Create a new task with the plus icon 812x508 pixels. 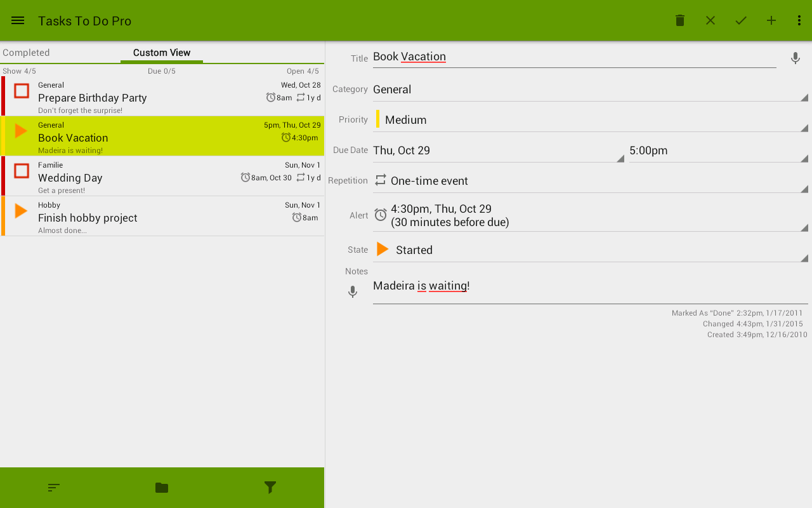[771, 20]
